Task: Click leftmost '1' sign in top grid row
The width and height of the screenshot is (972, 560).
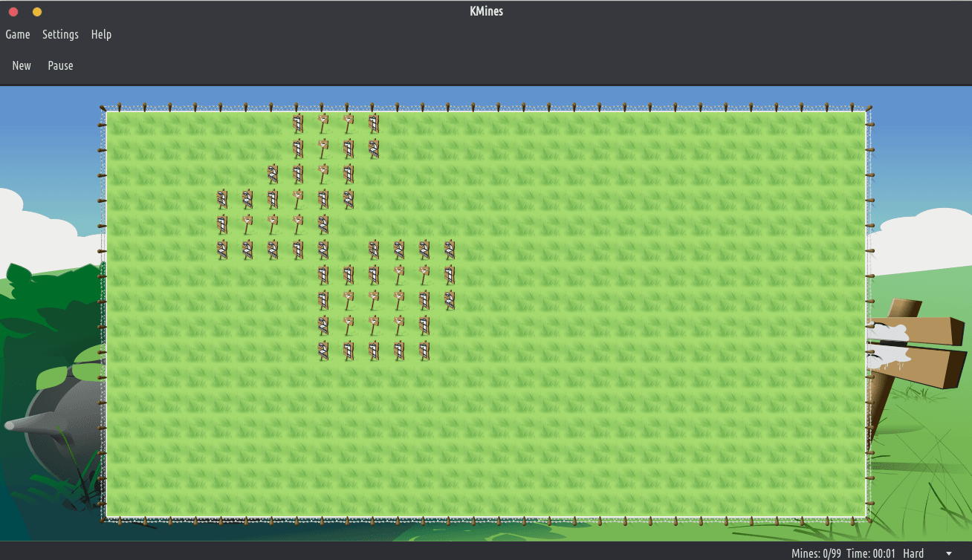Action: coord(297,123)
